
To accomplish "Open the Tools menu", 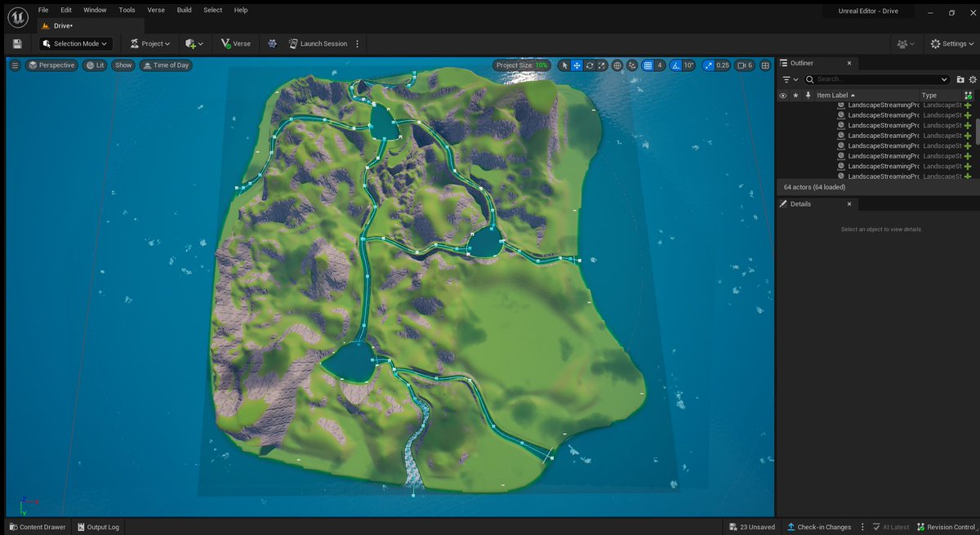I will [x=126, y=10].
